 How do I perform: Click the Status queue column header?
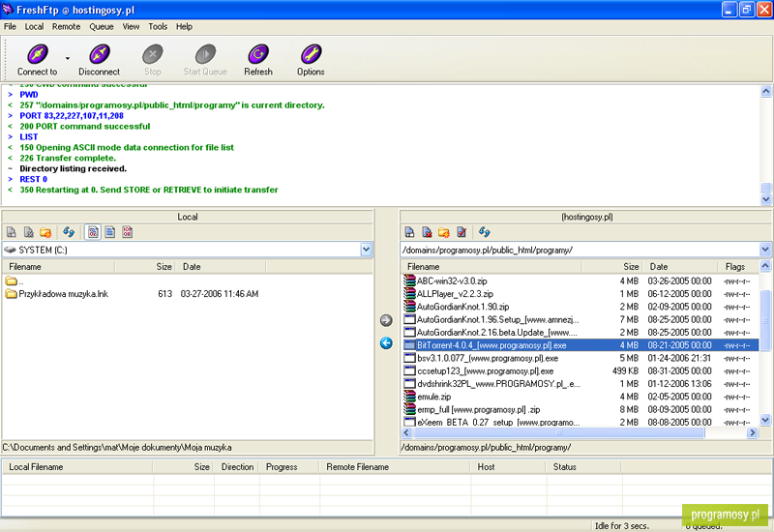(583, 467)
